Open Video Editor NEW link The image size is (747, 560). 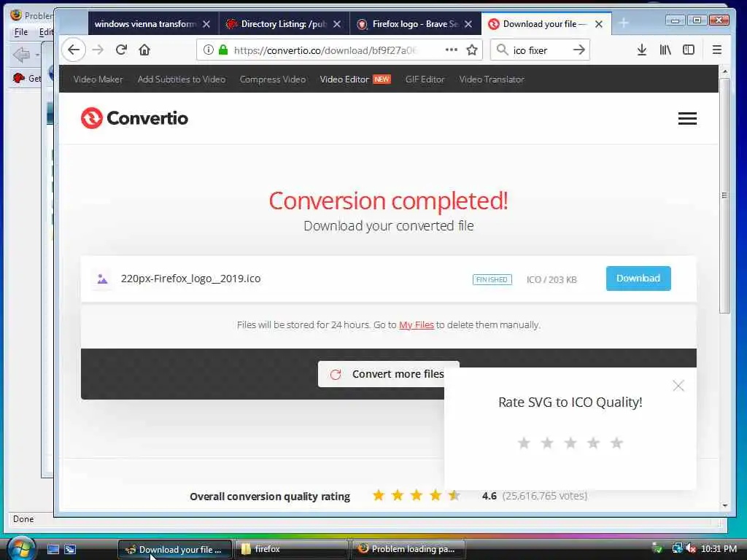[355, 79]
